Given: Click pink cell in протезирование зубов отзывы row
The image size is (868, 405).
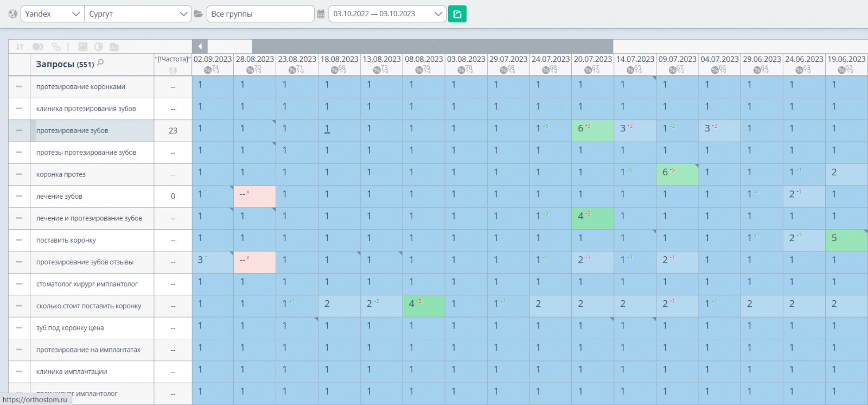Looking at the screenshot, I should pyautogui.click(x=254, y=262).
